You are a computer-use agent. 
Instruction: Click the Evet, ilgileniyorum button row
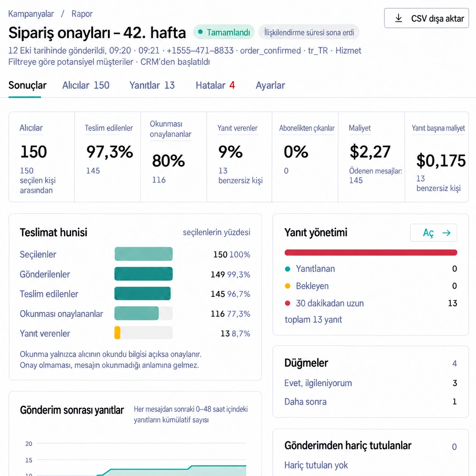coord(371,383)
